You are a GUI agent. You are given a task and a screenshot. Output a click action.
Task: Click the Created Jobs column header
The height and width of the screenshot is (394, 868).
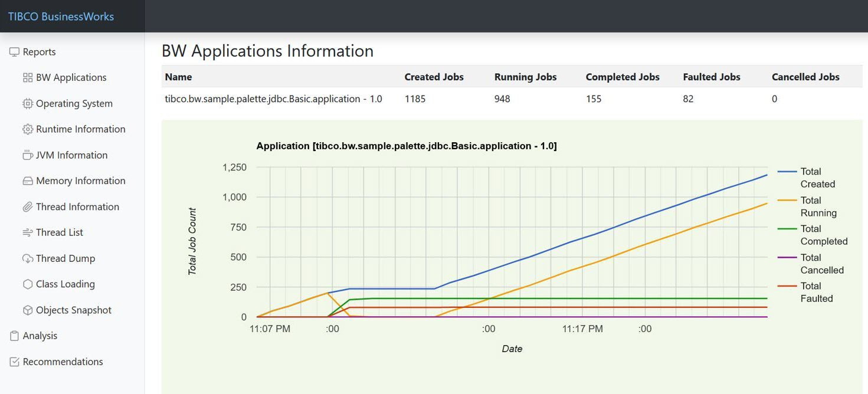click(434, 77)
